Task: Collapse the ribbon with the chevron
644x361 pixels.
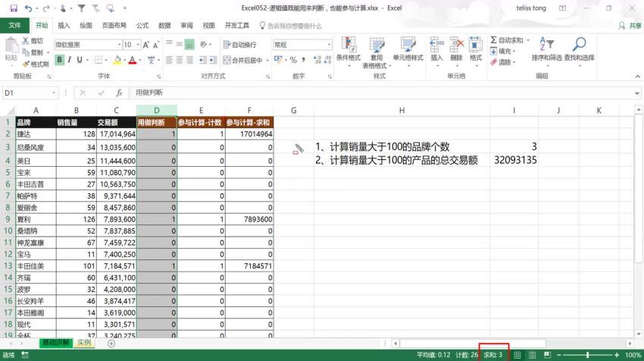Action: point(637,77)
